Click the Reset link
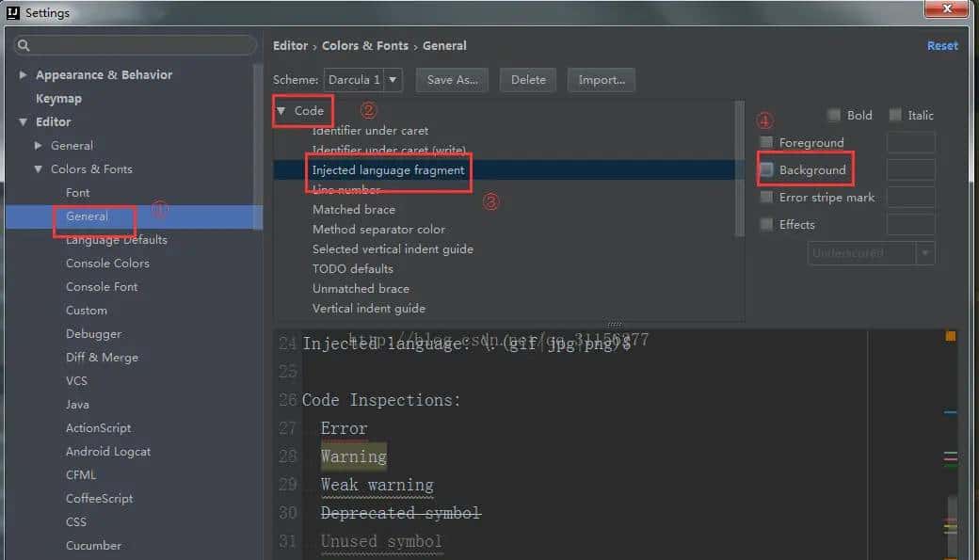The height and width of the screenshot is (560, 979). [942, 46]
